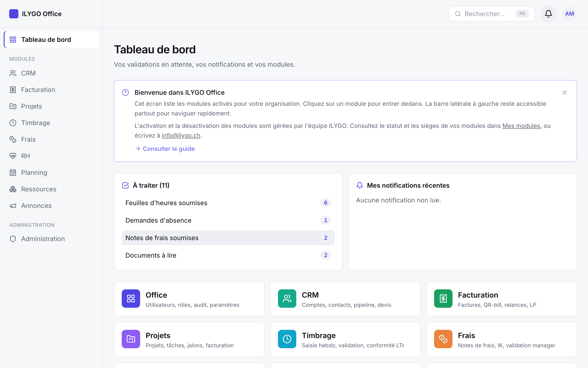The image size is (588, 368).
Task: Click the Planning calendar icon in sidebar
Action: point(13,172)
